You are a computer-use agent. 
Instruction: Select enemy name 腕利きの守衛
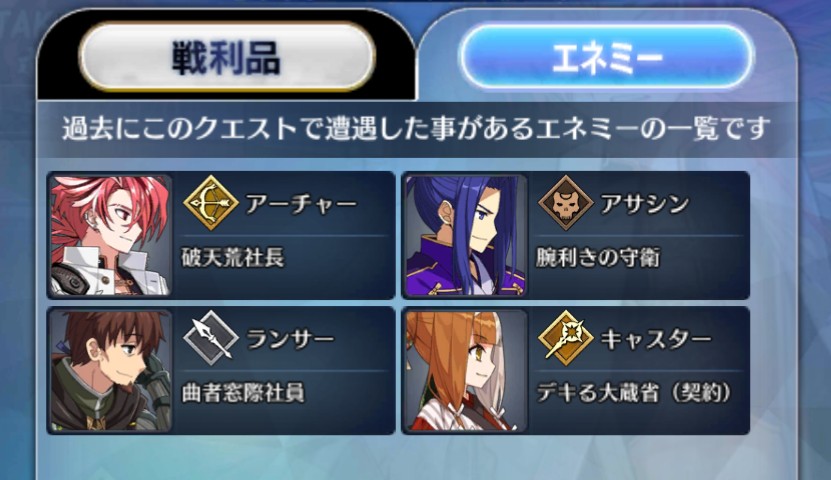point(598,258)
